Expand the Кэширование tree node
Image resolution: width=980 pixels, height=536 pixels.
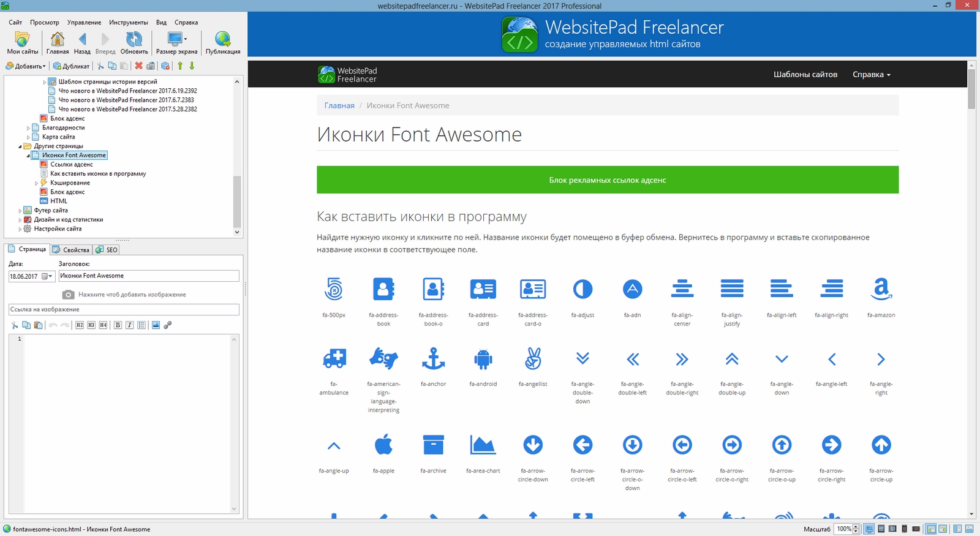tap(36, 183)
